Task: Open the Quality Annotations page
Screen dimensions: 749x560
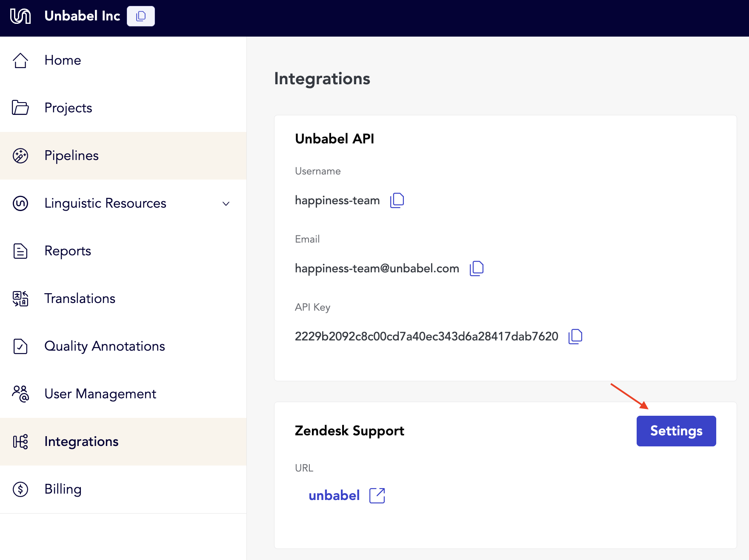Action: click(123, 346)
